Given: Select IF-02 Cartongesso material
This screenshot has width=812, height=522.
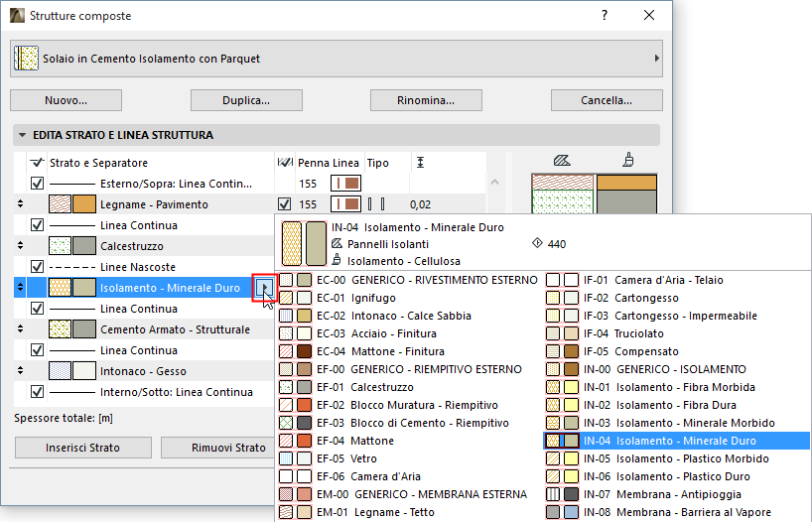Looking at the screenshot, I should [676, 299].
